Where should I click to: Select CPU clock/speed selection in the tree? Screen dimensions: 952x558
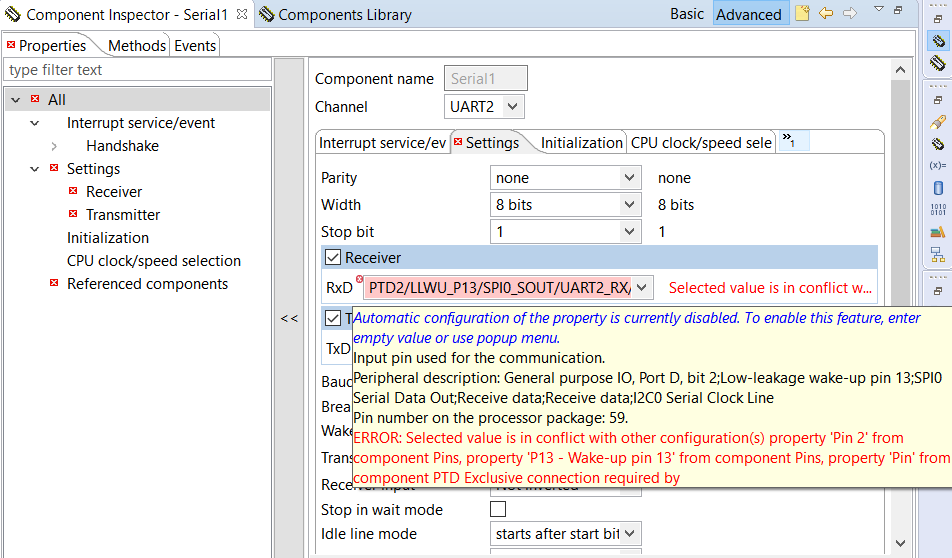pyautogui.click(x=154, y=261)
